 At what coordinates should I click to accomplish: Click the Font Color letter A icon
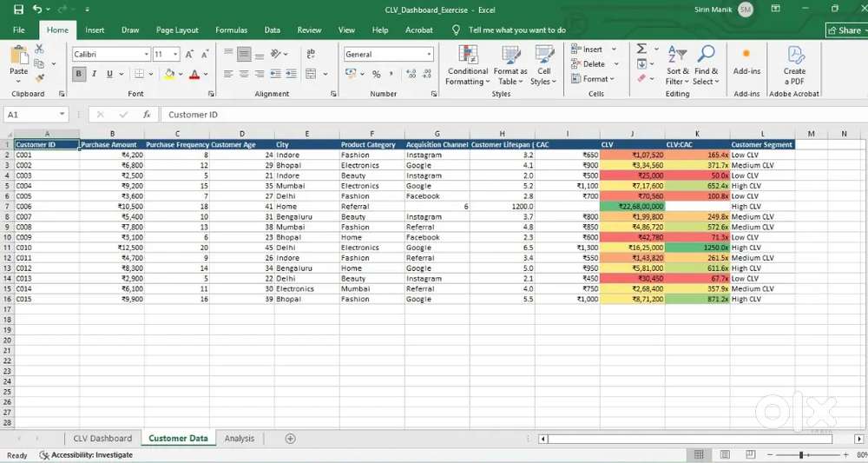[194, 74]
